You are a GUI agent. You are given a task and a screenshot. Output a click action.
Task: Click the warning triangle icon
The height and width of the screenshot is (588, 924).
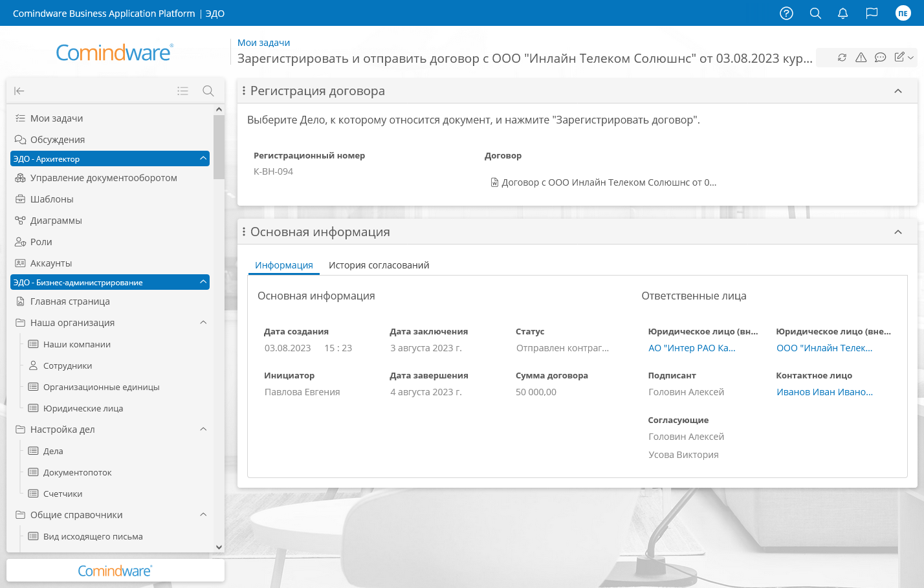pos(861,58)
